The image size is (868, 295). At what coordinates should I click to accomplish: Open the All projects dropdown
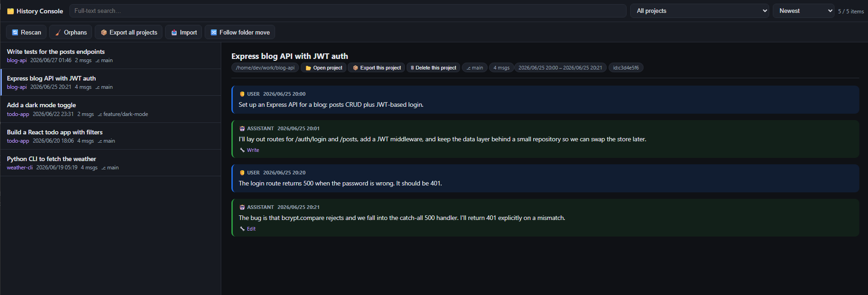click(x=699, y=11)
